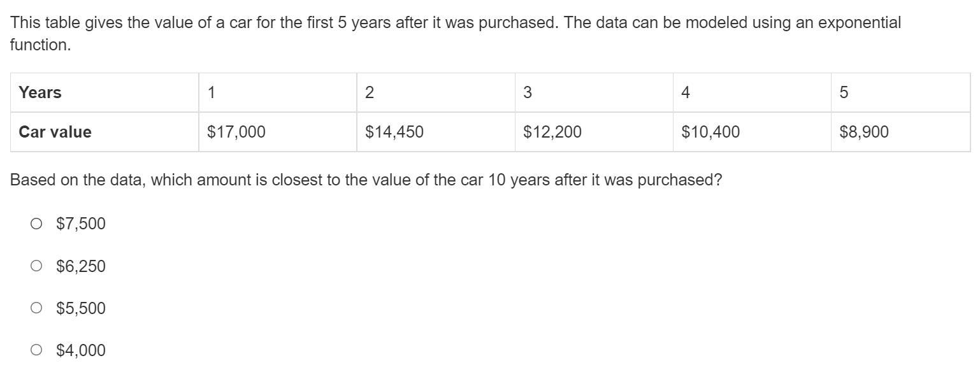The image size is (980, 372).
Task: Click the "Years" row header cell
Action: [104, 93]
